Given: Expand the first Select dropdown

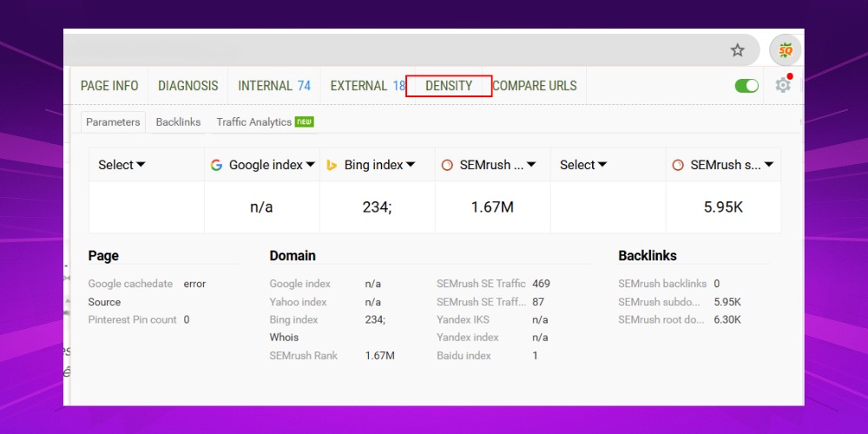Looking at the screenshot, I should (122, 164).
